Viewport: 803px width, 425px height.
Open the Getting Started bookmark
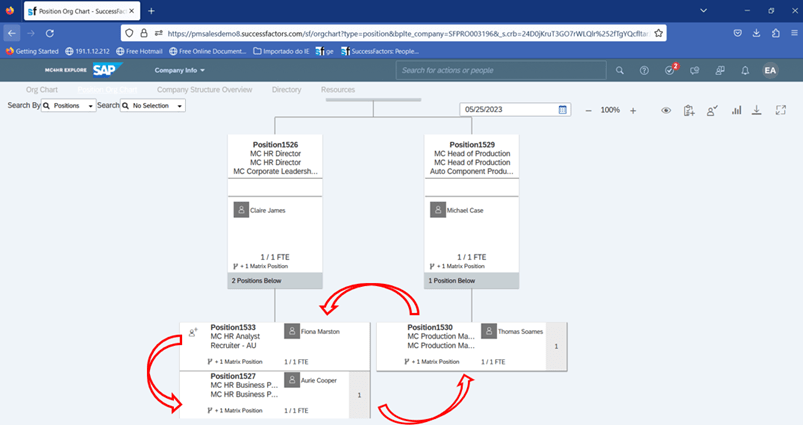[x=32, y=51]
